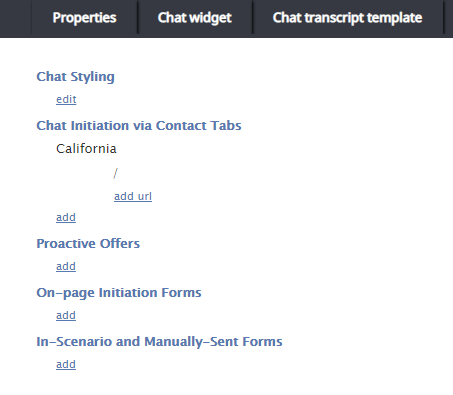Click the Proactive Offers heading
453x395 pixels.
pyautogui.click(x=88, y=244)
